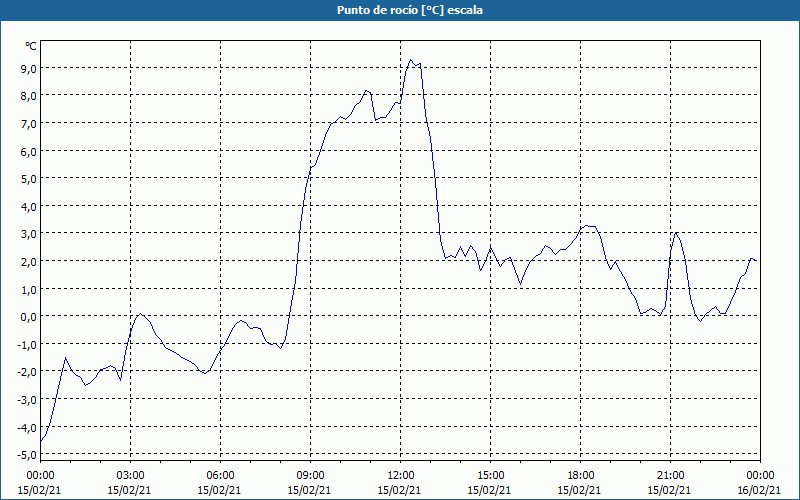The height and width of the screenshot is (500, 800).
Task: Click the 15/02/21 date under 06:00
Action: coord(219,490)
